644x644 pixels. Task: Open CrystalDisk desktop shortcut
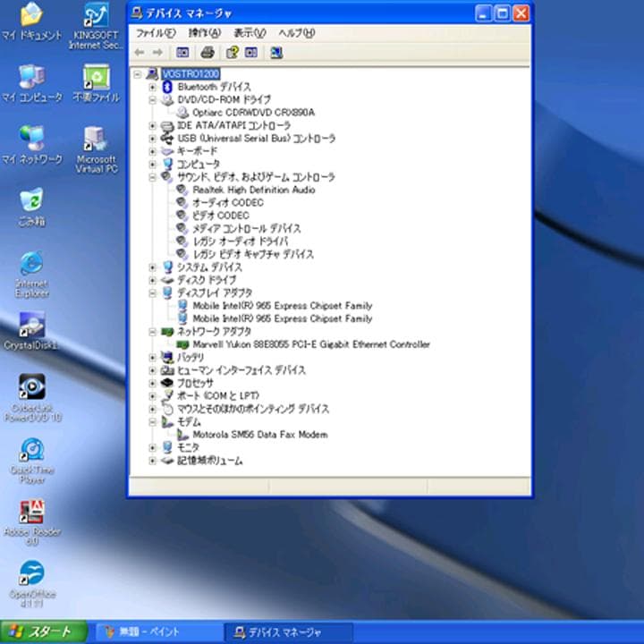[x=31, y=331]
